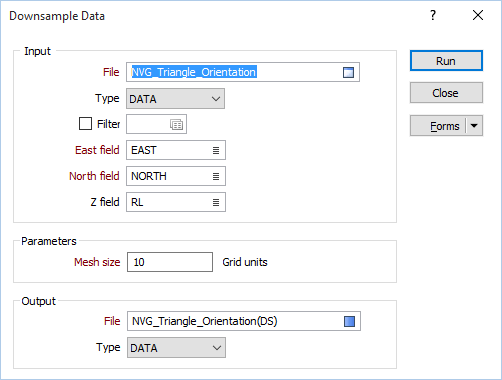Image resolution: width=502 pixels, height=380 pixels.
Task: Click the 'East field' label
Action: pos(97,150)
